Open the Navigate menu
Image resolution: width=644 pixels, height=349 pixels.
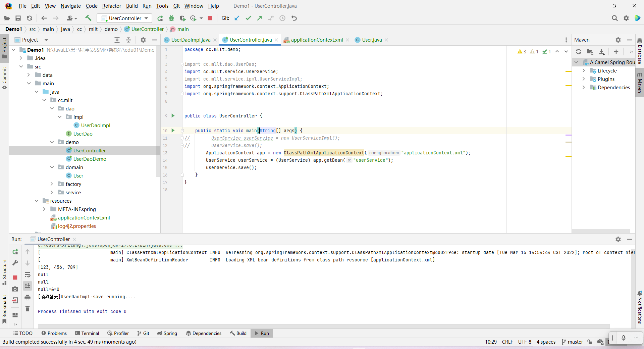(x=70, y=6)
